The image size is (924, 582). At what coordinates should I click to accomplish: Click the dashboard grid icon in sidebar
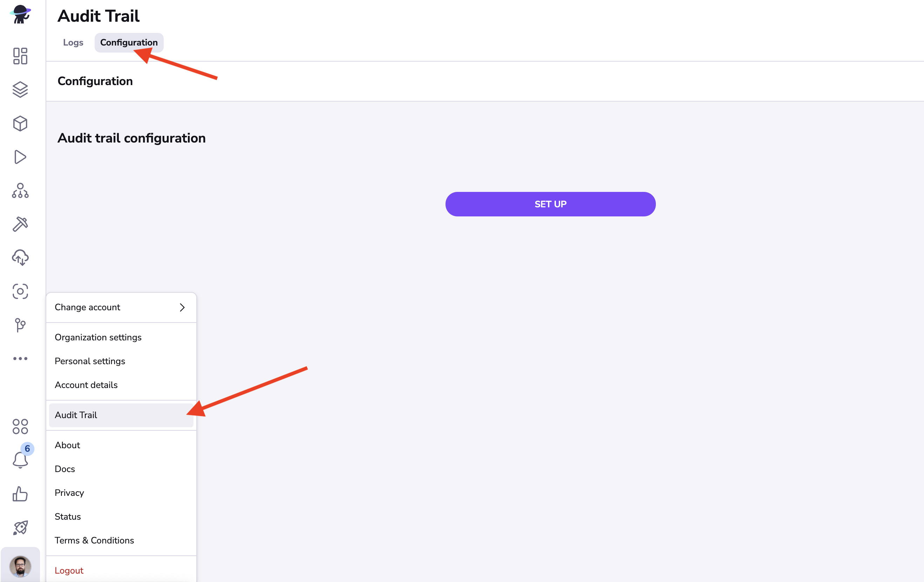pyautogui.click(x=20, y=56)
